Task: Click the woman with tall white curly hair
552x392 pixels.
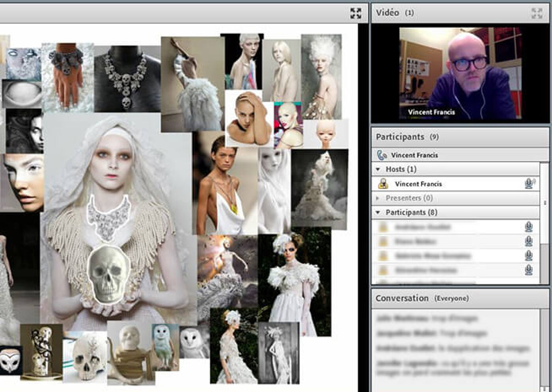Action: [x=321, y=76]
